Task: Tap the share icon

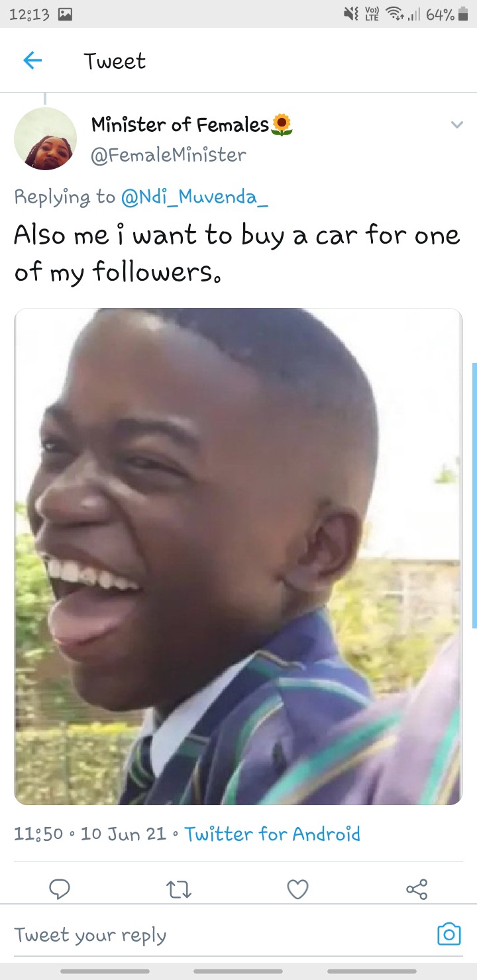Action: point(417,889)
